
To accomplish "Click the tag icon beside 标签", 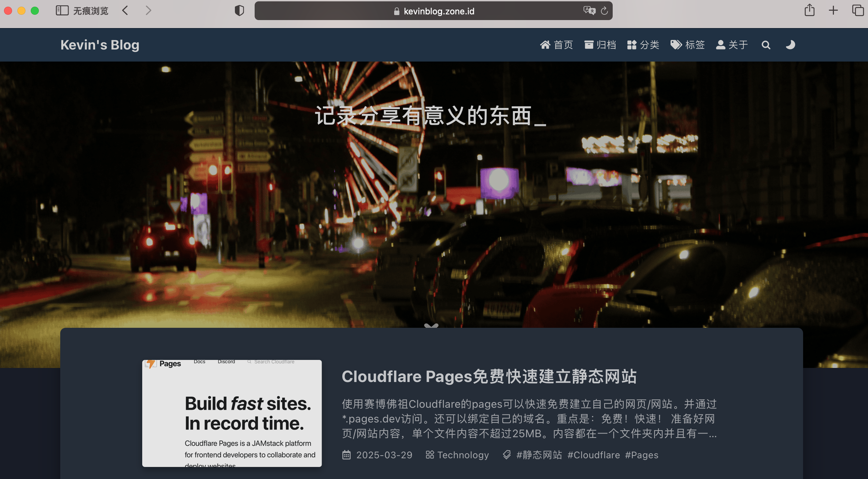I will point(675,45).
